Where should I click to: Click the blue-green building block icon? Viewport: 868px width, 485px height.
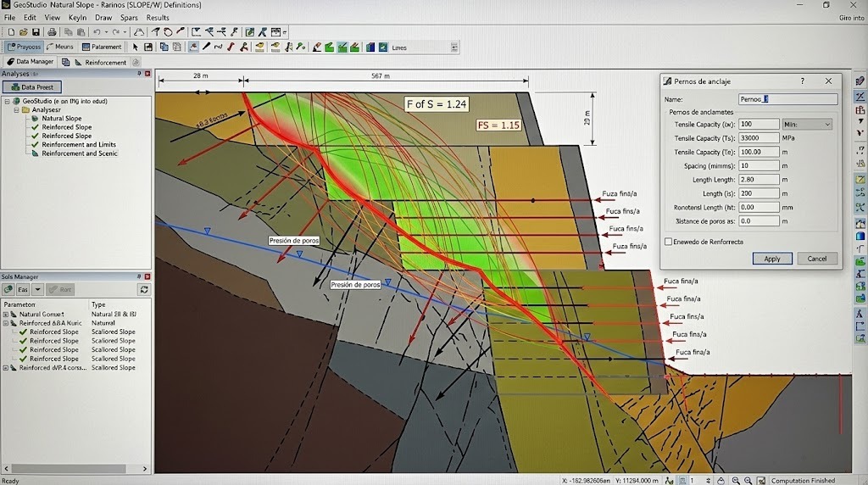coord(370,47)
